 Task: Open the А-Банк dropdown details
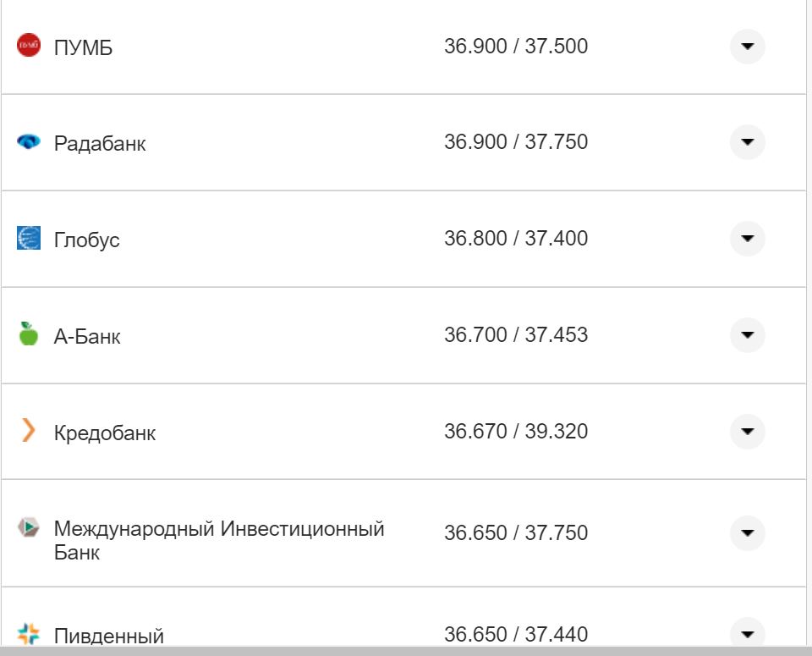coord(747,335)
